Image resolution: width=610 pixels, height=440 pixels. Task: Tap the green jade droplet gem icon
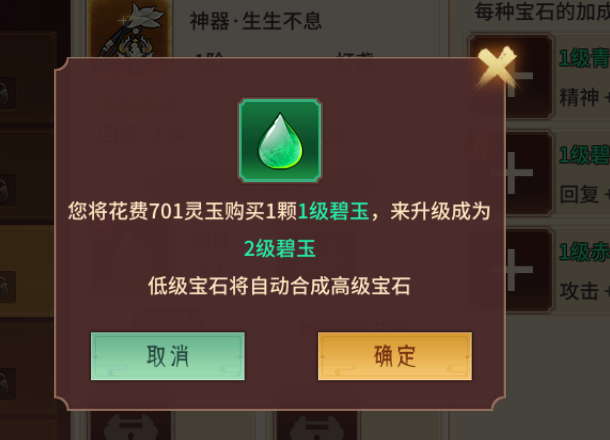pos(280,140)
